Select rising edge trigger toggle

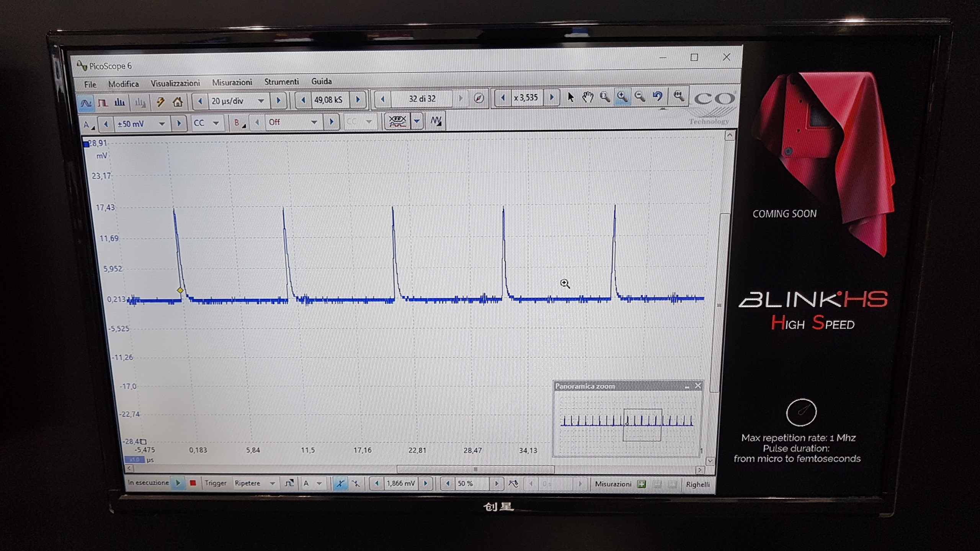click(340, 484)
